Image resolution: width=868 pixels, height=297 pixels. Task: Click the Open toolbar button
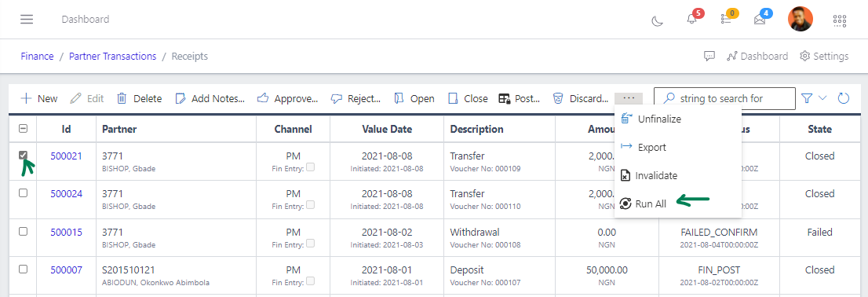point(414,99)
